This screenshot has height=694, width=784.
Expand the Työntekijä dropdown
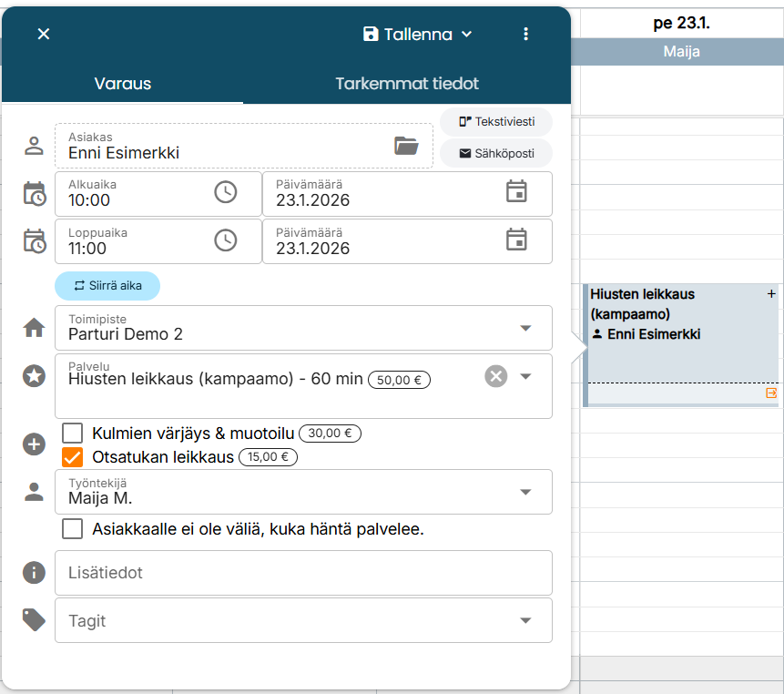pyautogui.click(x=525, y=492)
